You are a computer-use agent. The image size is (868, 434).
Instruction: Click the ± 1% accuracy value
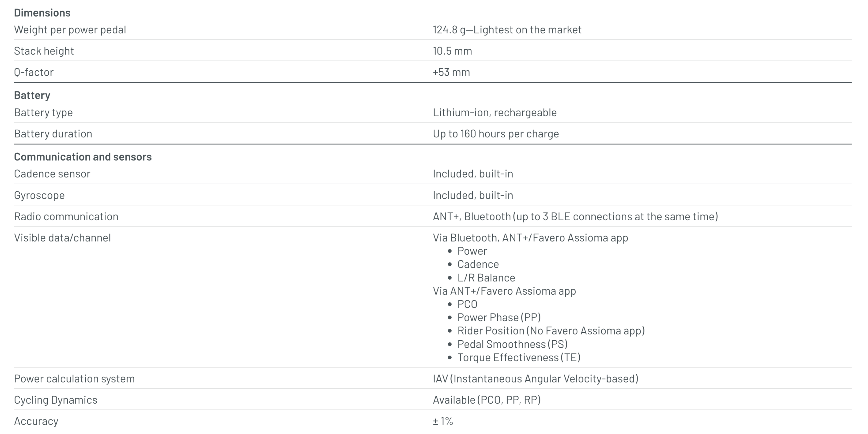[443, 421]
